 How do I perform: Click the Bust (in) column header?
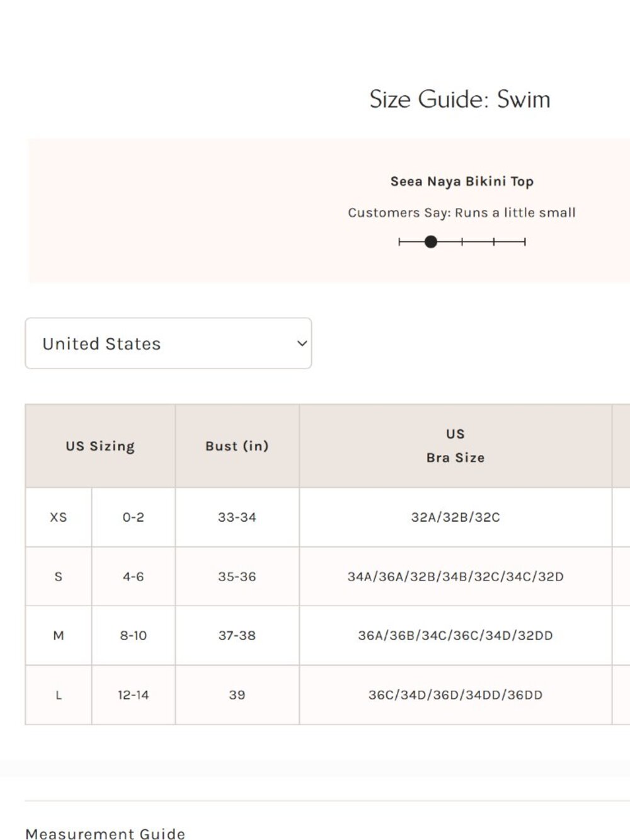point(237,446)
